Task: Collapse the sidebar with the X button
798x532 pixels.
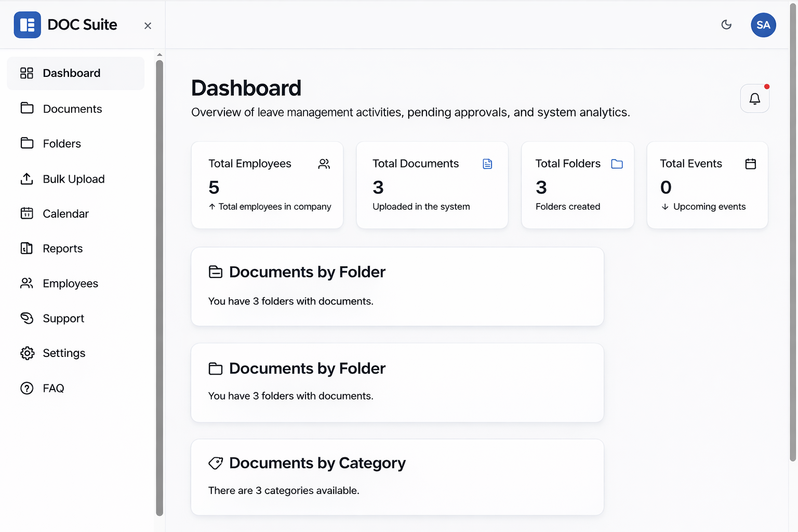Action: 148,26
